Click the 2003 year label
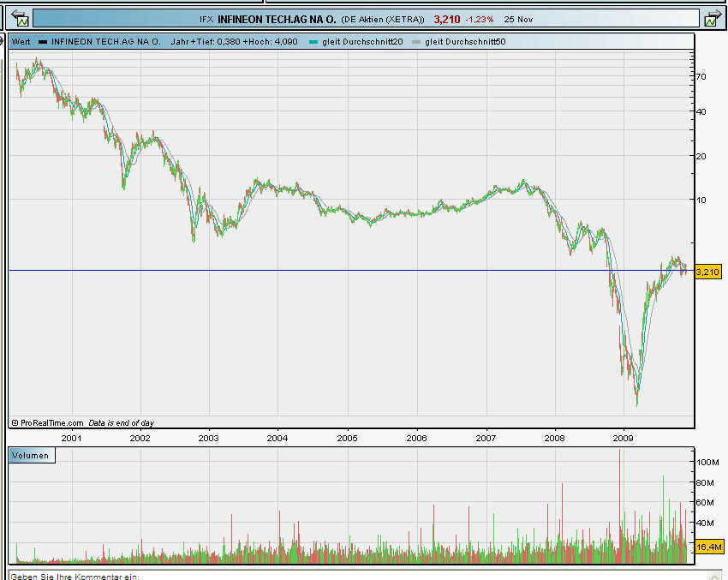Viewport: 728px width, 580px height. 208,439
